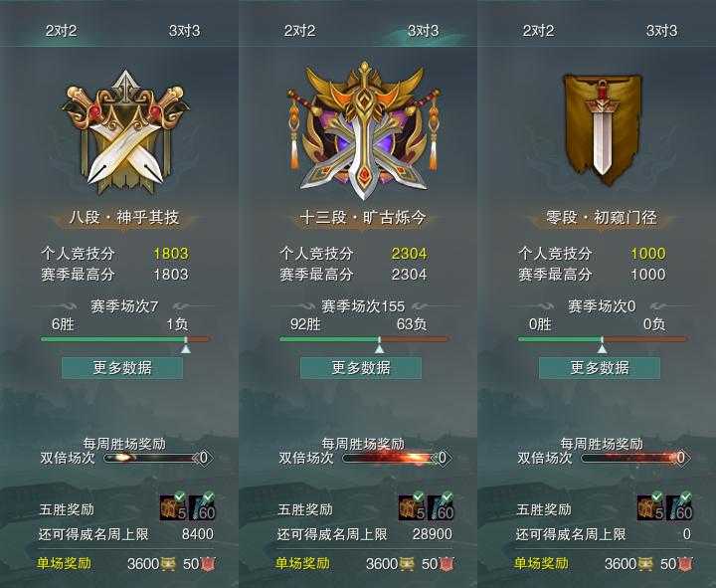This screenshot has width=716, height=588.
Task: Click the 十三段·旷古烁今 rank title banner
Action: pos(363,217)
